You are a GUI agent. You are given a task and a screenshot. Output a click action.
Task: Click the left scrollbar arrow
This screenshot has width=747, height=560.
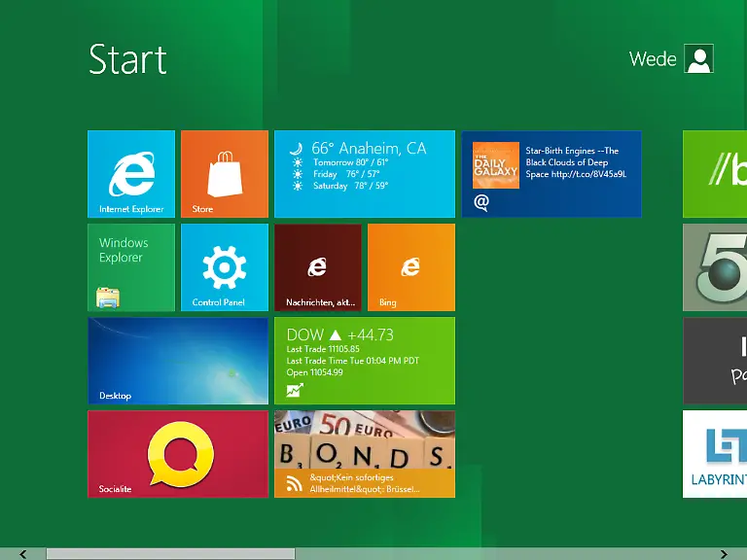coord(22,554)
